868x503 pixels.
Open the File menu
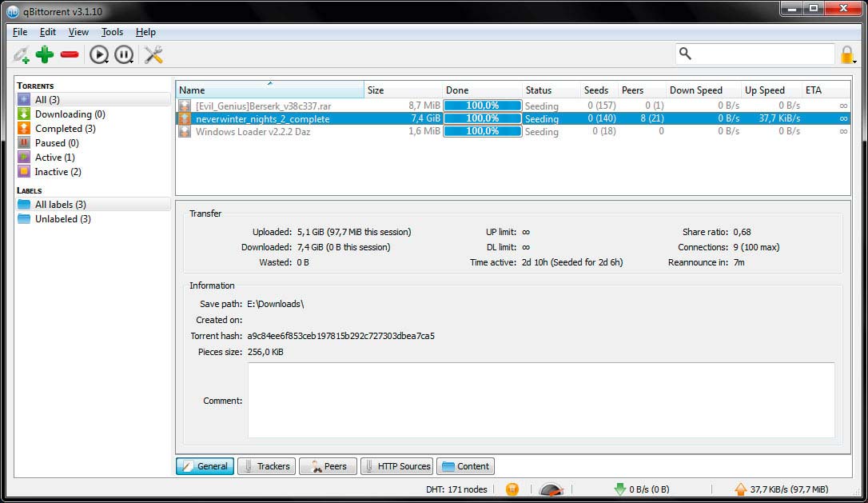pyautogui.click(x=20, y=32)
